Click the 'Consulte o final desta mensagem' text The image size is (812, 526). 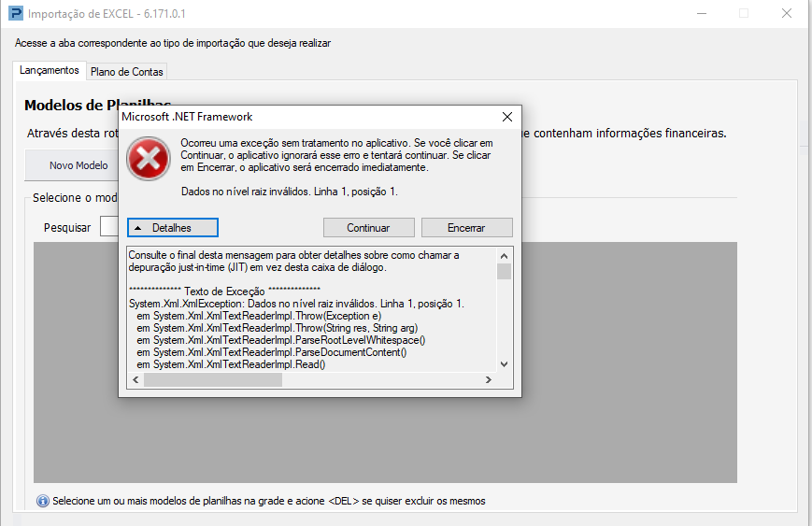(x=293, y=262)
